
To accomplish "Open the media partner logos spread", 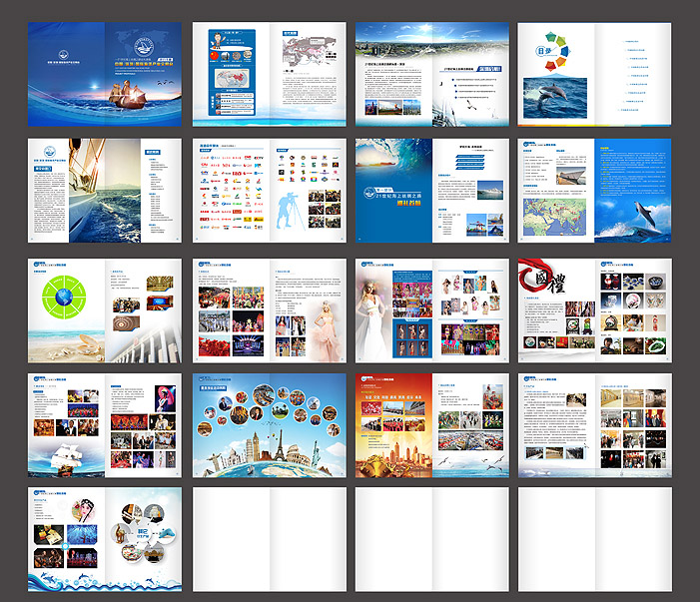I will (269, 190).
